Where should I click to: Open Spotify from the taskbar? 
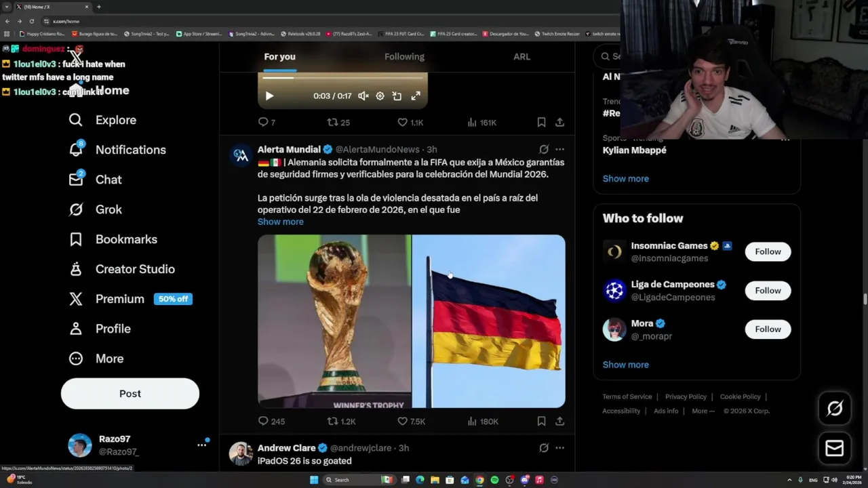click(494, 480)
